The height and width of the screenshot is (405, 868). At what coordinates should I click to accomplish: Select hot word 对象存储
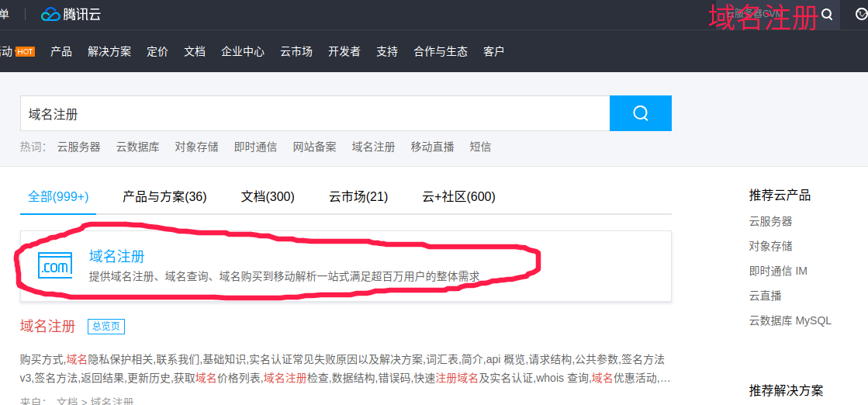[196, 147]
